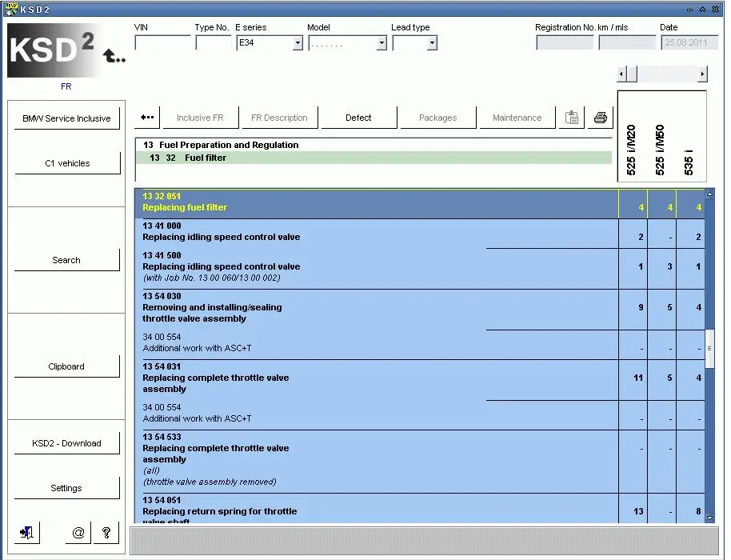
Task: Click value 3 for job 13 41 500
Action: pyautogui.click(x=669, y=266)
